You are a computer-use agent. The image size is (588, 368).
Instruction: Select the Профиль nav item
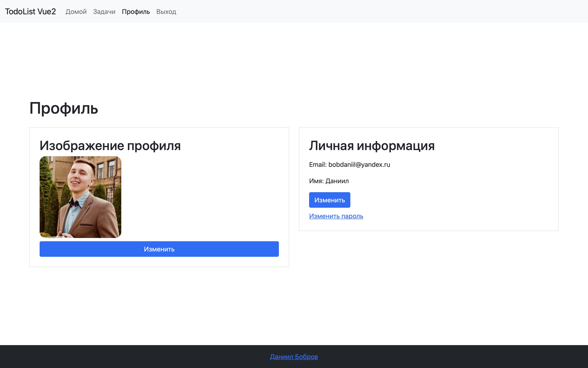pos(136,11)
